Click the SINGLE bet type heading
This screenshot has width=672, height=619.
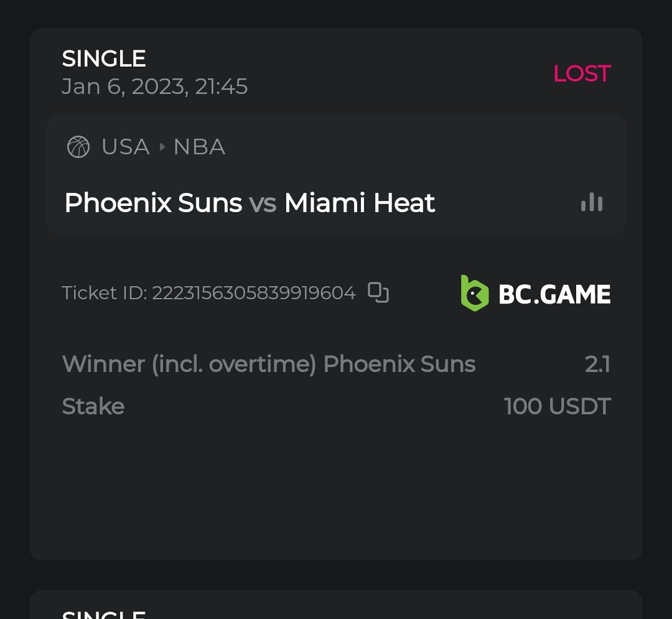[104, 58]
